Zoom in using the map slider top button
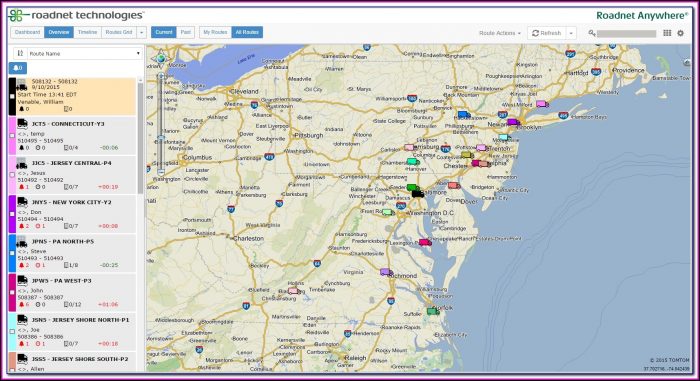The image size is (700, 381). 161,76
